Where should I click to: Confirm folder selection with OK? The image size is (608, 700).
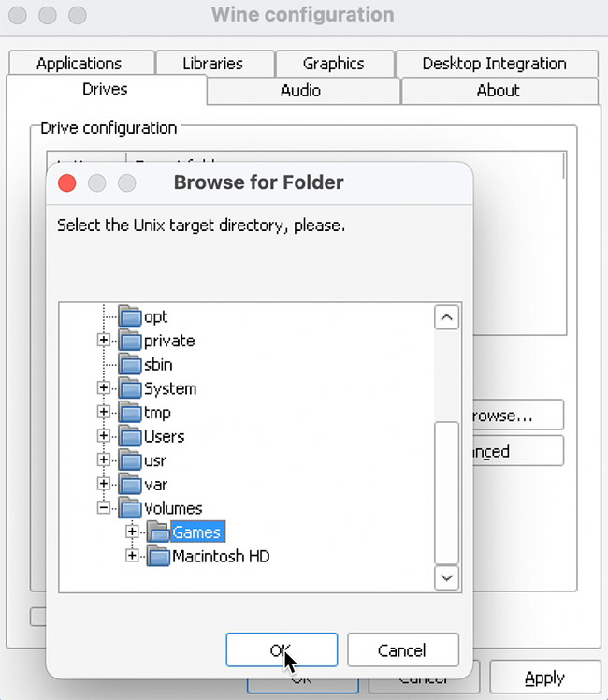pyautogui.click(x=282, y=649)
